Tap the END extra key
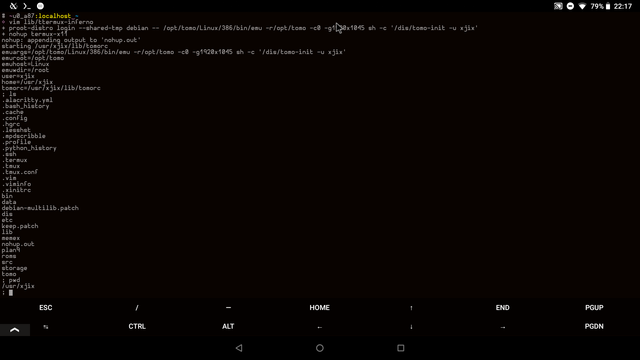 coord(502,308)
